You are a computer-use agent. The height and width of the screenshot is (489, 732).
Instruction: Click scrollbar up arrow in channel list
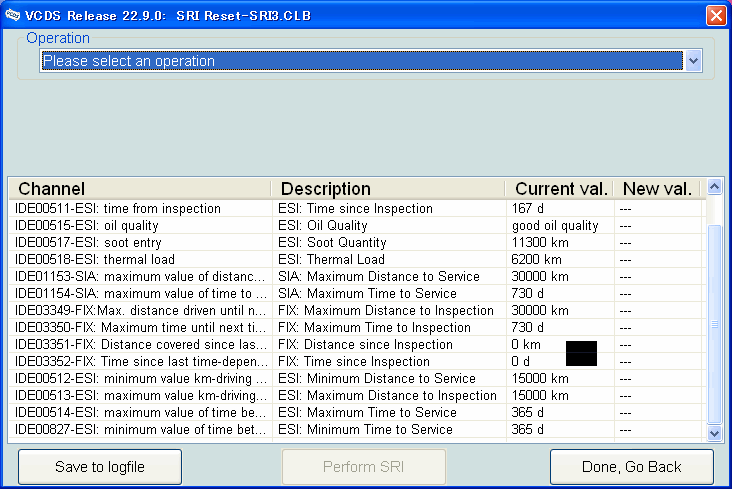714,187
